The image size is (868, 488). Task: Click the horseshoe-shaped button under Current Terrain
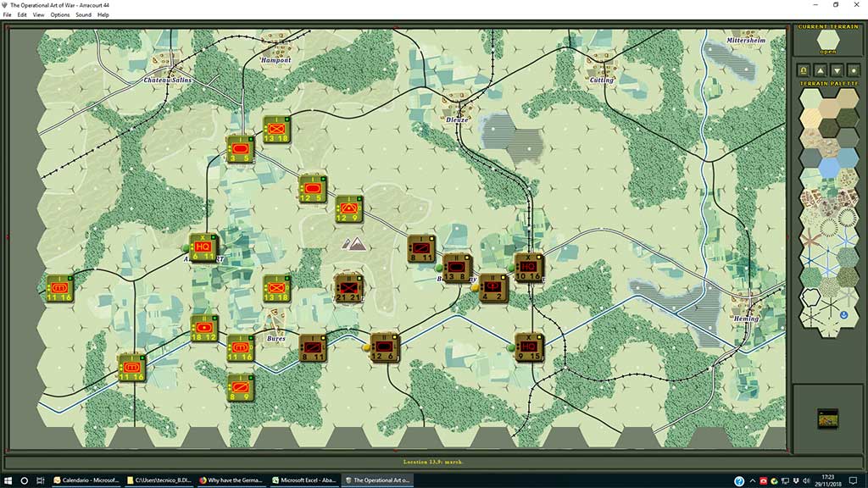point(804,70)
